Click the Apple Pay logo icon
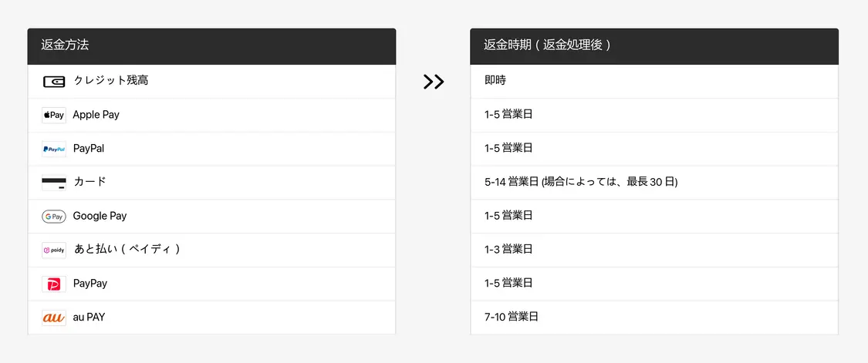 tap(54, 115)
